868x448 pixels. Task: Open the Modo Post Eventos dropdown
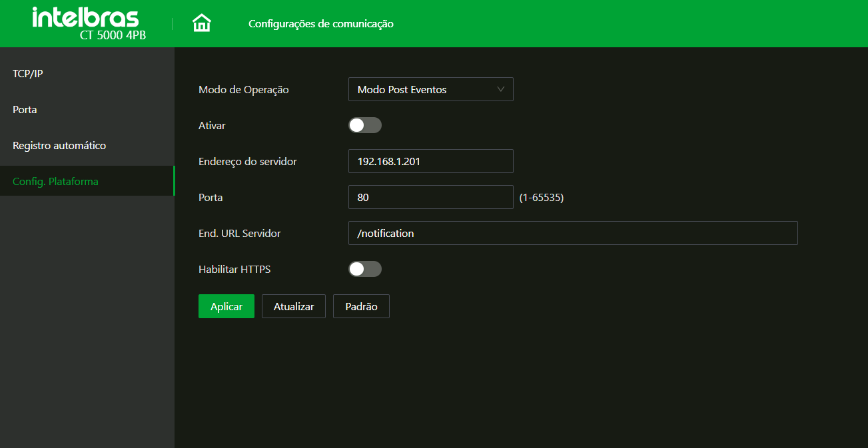(430, 89)
